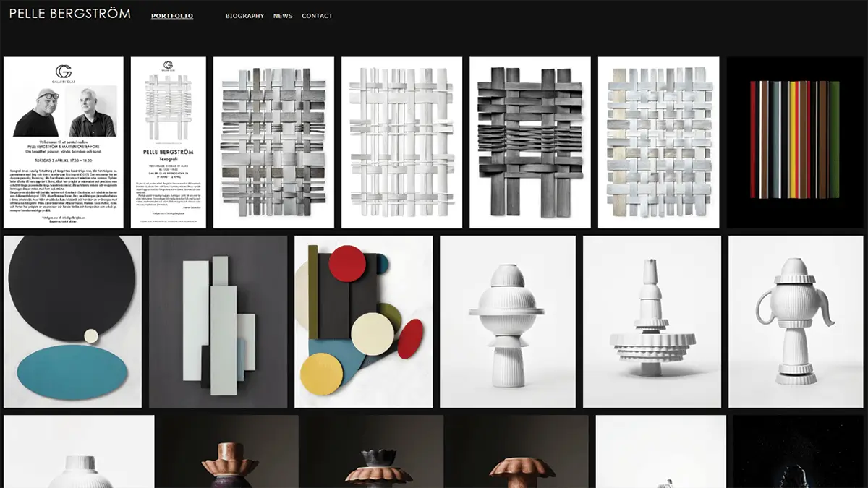The height and width of the screenshot is (488, 868).
Task: Open the Contact page
Action: coord(317,16)
